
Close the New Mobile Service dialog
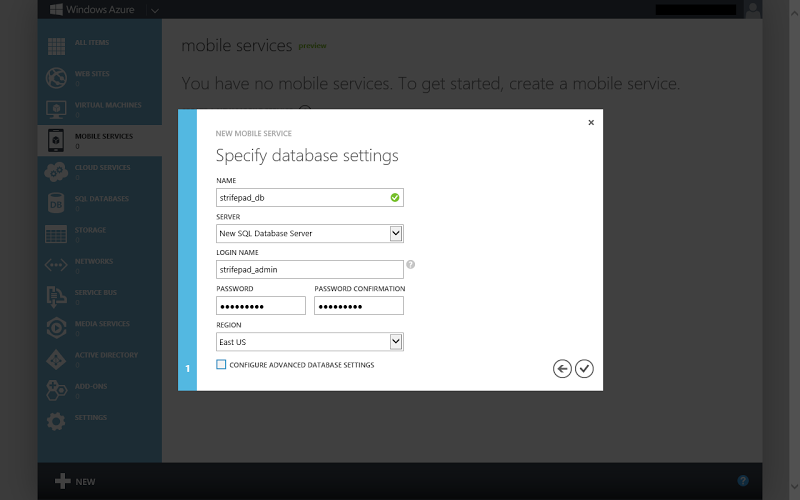click(x=591, y=122)
